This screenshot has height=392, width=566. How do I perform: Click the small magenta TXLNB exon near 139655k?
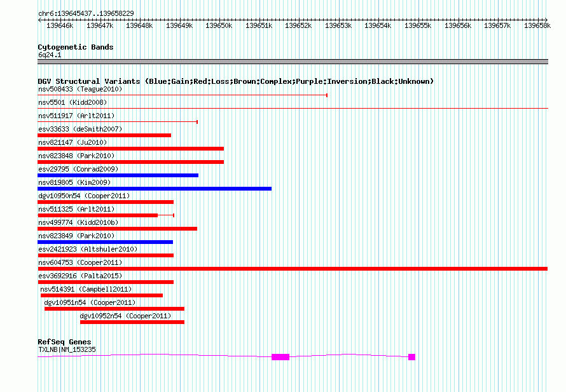(x=412, y=357)
